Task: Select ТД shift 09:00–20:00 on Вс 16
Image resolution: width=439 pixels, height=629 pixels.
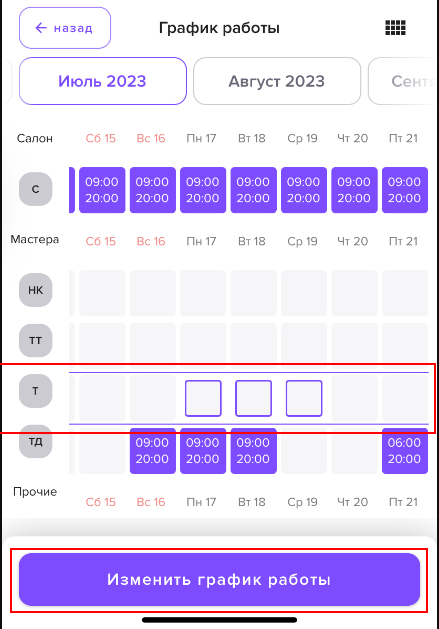Action: point(153,451)
